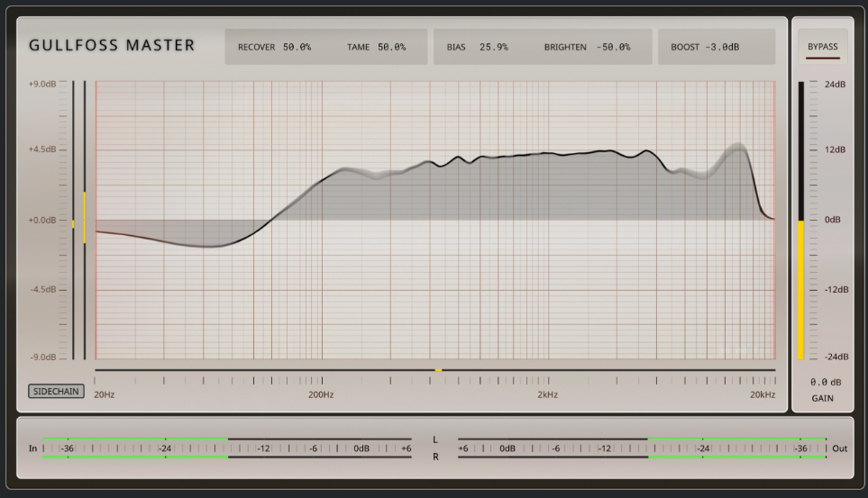
Task: Adjust the RECOVER 50.0% value
Action: click(297, 47)
